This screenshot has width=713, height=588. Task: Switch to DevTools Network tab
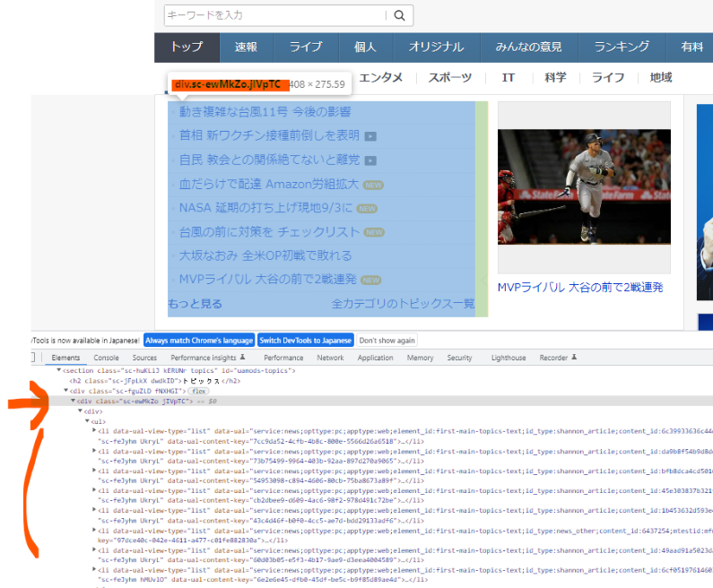click(331, 358)
